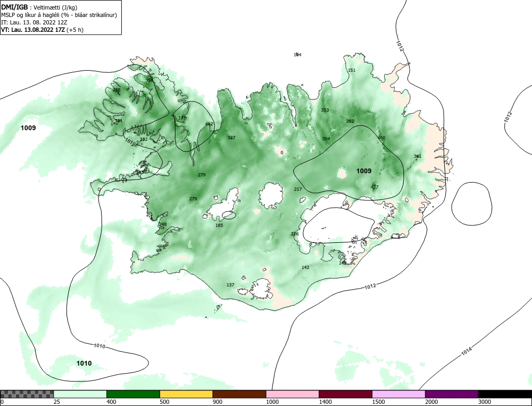Screen dimensions: 532x406
Task: Click the CAPE value 332
Action: click(x=144, y=139)
